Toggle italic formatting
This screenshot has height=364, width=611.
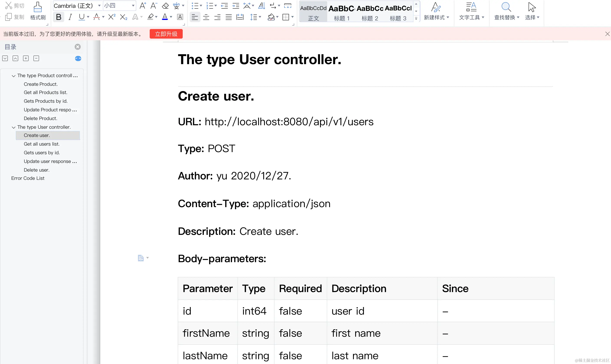click(x=70, y=17)
